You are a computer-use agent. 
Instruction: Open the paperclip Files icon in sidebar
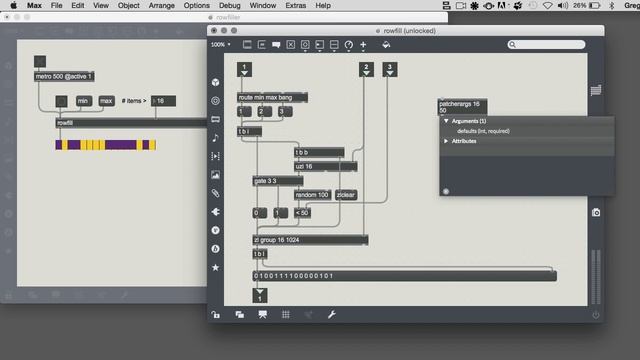(x=216, y=193)
